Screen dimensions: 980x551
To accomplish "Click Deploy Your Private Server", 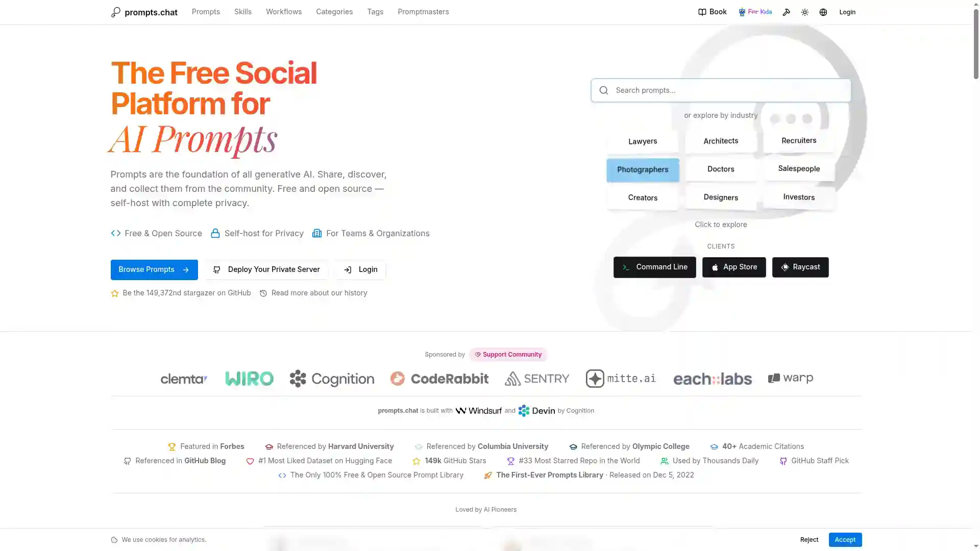I will 266,269.
